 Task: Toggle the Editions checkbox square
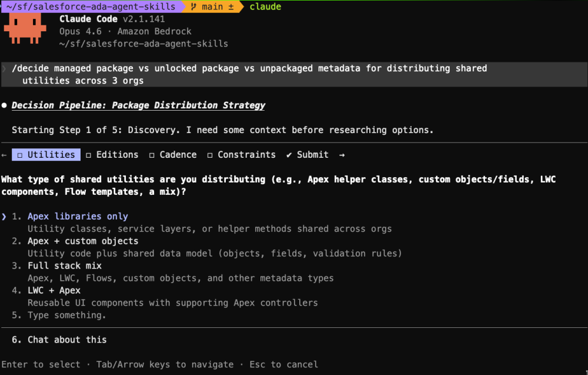click(x=89, y=155)
